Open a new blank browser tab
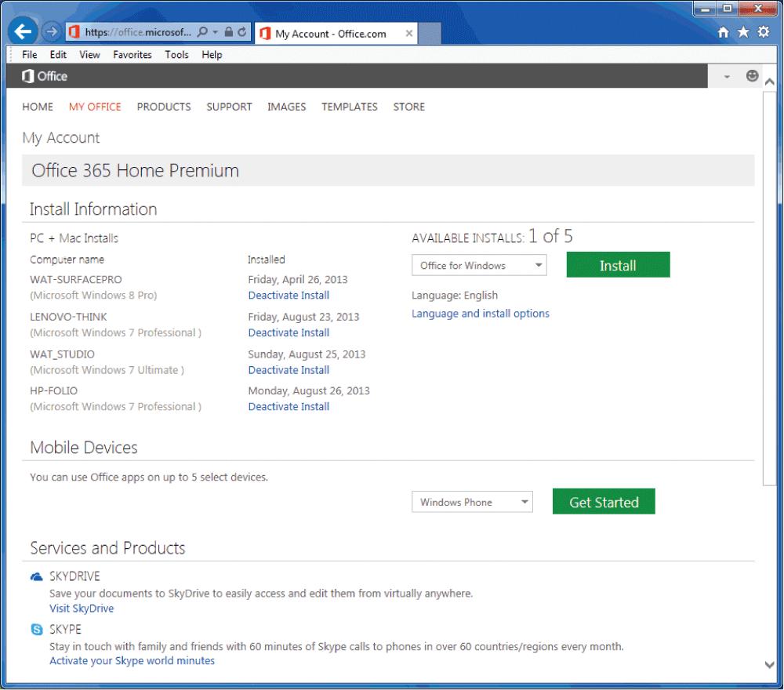The image size is (784, 690). (x=430, y=34)
